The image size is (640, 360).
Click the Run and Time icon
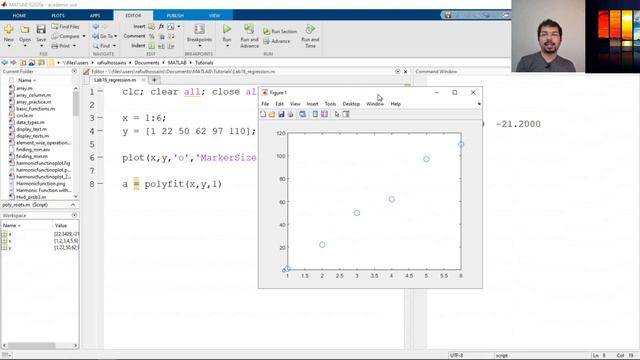310,29
